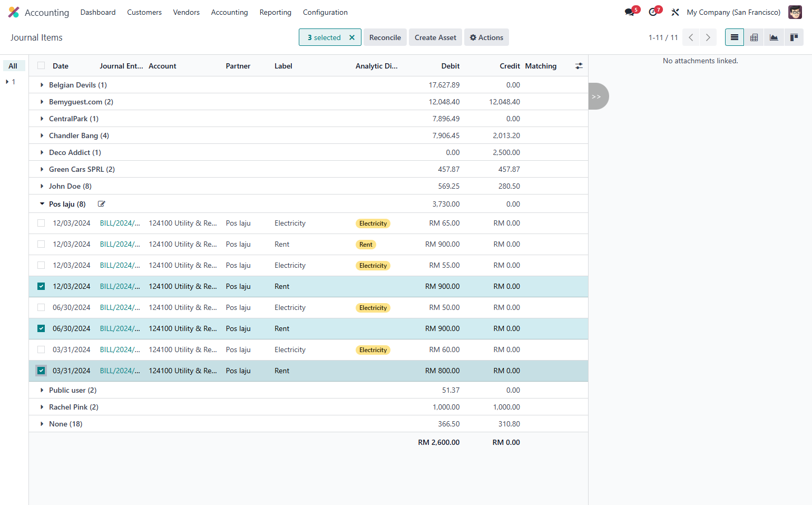Uncheck the RM 800.00 Rent row
The image size is (812, 505).
(41, 371)
